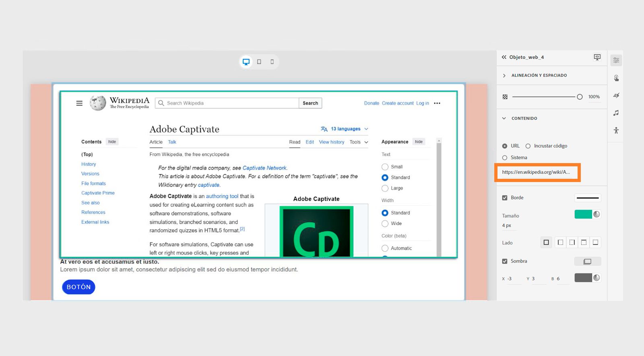The height and width of the screenshot is (356, 644).
Task: Click the language translate icon
Action: point(324,129)
